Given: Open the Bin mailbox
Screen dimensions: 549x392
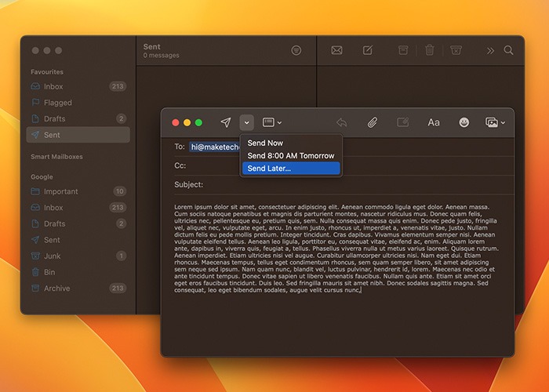Looking at the screenshot, I should pos(78,272).
